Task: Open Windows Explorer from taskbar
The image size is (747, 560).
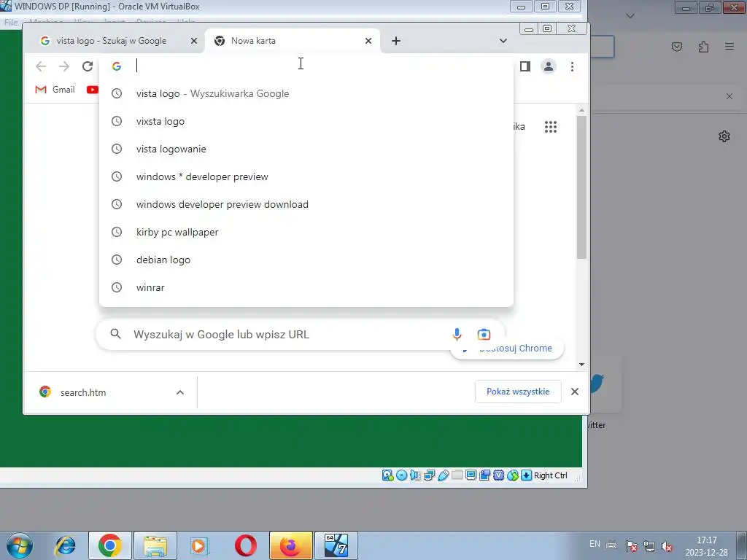Action: 155,545
